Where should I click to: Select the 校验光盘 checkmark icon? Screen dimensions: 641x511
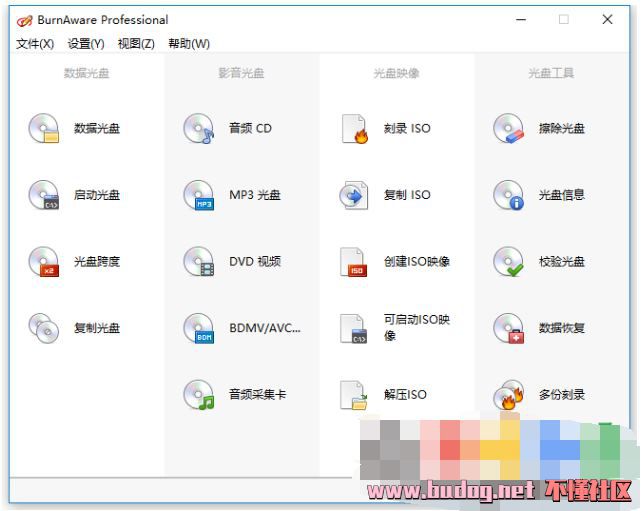[x=509, y=262]
